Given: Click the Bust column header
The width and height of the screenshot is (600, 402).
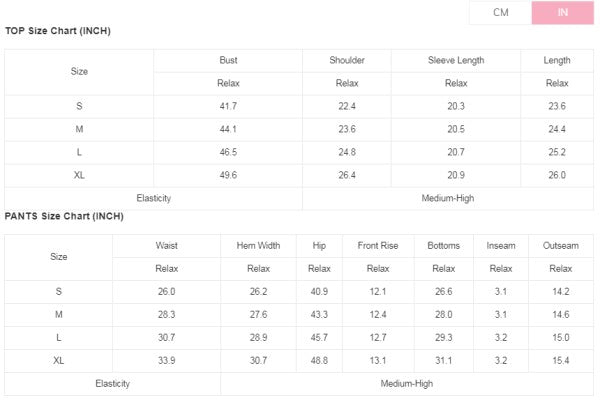Looking at the screenshot, I should pyautogui.click(x=228, y=60).
